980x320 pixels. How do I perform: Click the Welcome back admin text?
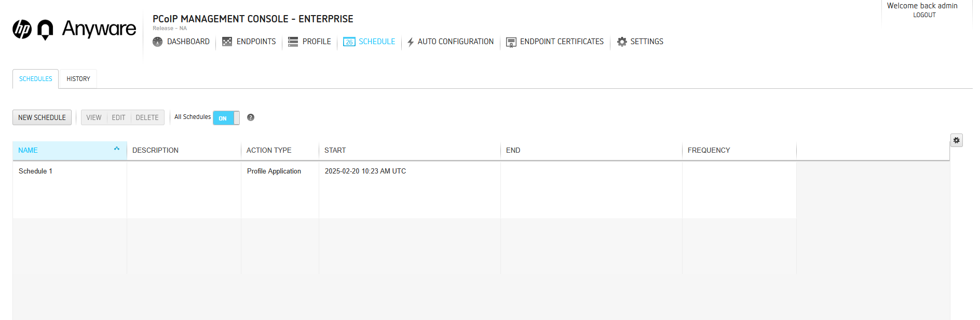922,6
